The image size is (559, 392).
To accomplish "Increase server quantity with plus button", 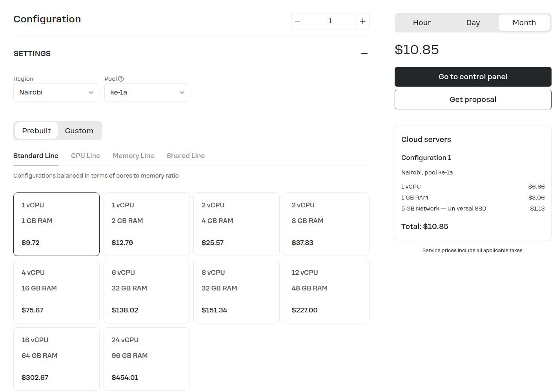I will 363,21.
